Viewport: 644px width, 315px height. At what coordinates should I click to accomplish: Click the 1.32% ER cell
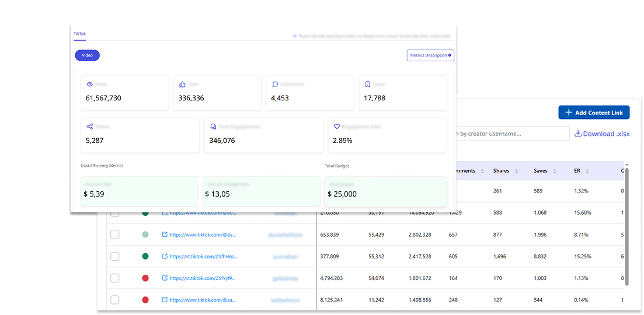(x=581, y=191)
